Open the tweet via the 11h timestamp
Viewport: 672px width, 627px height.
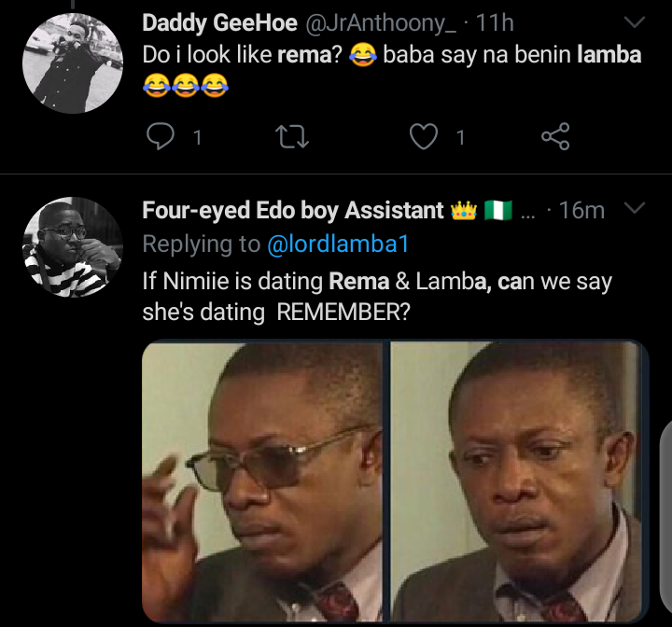[495, 21]
